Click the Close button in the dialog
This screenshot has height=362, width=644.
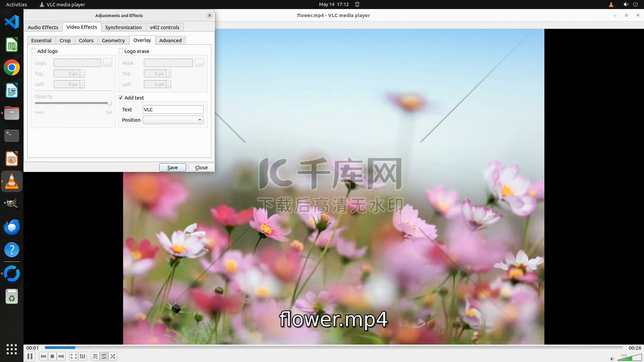coord(201,167)
